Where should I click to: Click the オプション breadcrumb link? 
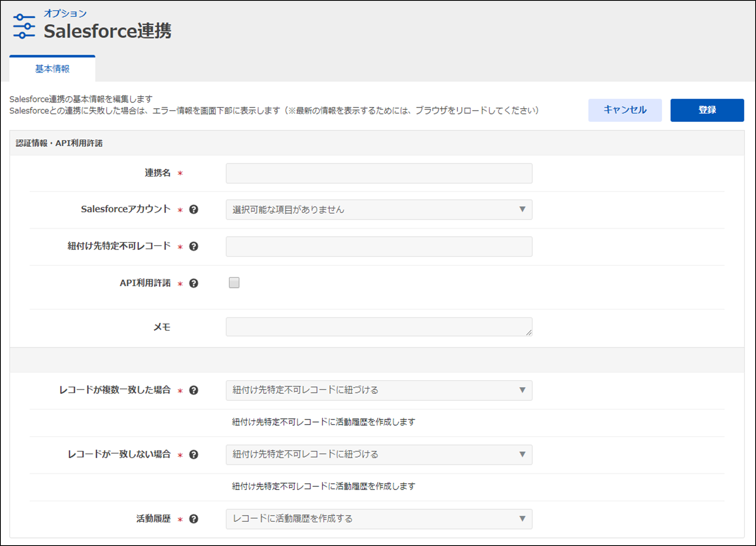click(65, 13)
